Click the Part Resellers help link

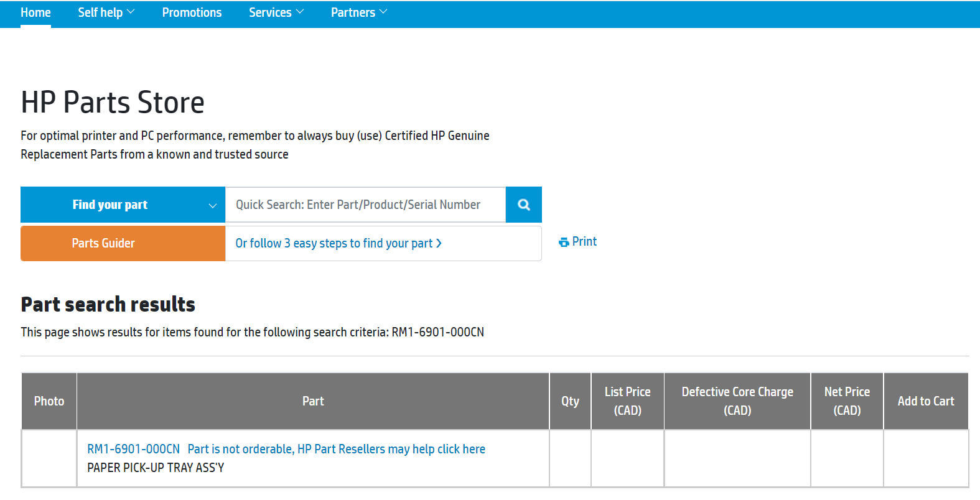coord(336,449)
